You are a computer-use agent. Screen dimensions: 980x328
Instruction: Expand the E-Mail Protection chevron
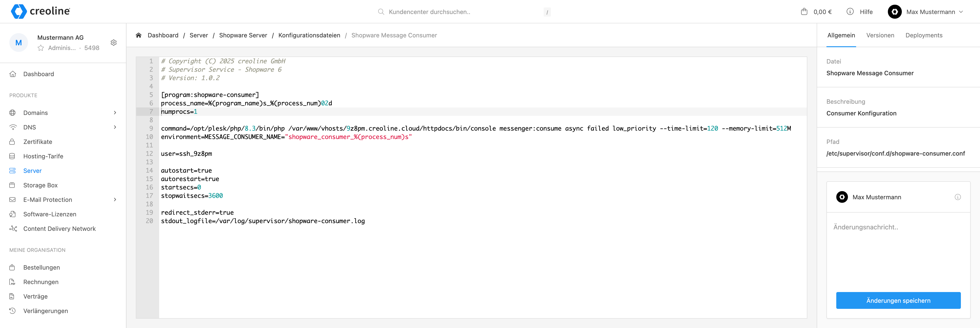pos(115,200)
